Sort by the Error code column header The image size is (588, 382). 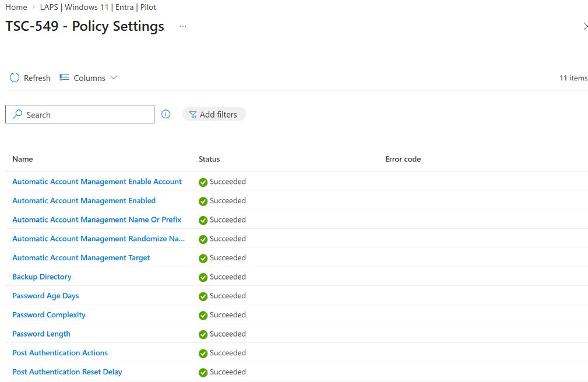[403, 159]
